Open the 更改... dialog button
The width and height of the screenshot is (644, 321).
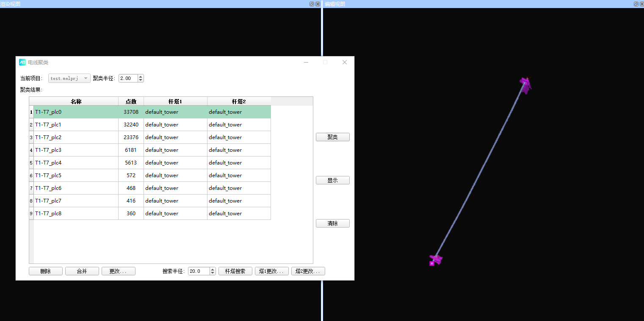119,271
